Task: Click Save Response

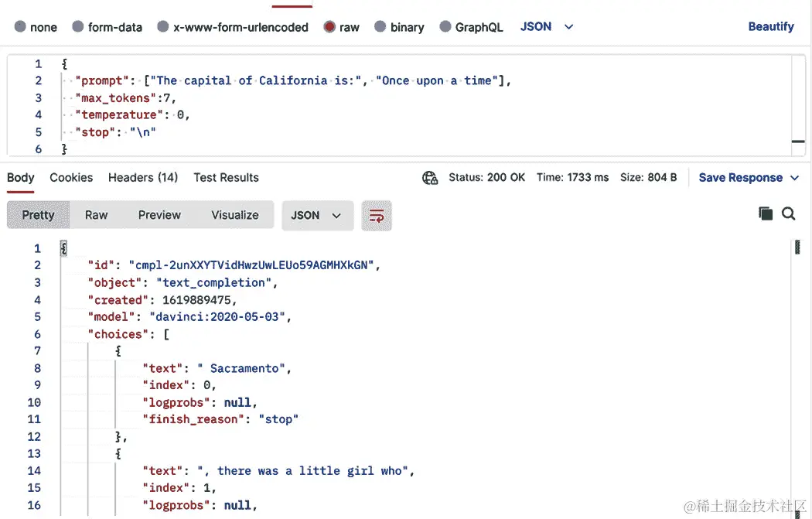Action: [x=741, y=178]
